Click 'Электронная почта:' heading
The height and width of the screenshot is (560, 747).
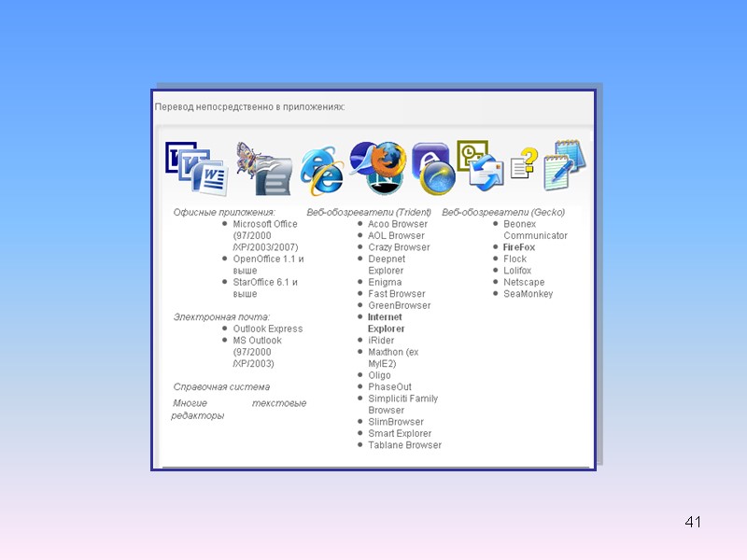pyautogui.click(x=221, y=316)
